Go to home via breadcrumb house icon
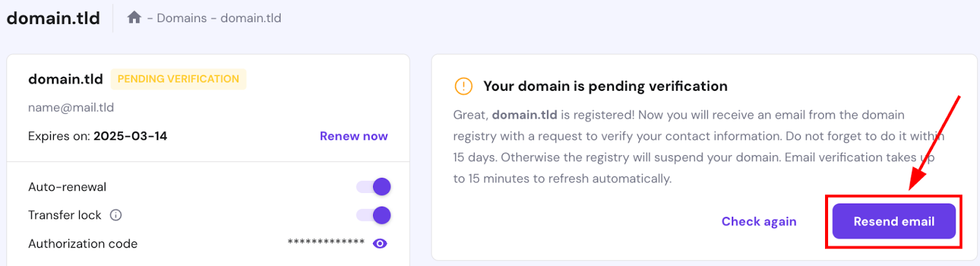 pyautogui.click(x=134, y=17)
